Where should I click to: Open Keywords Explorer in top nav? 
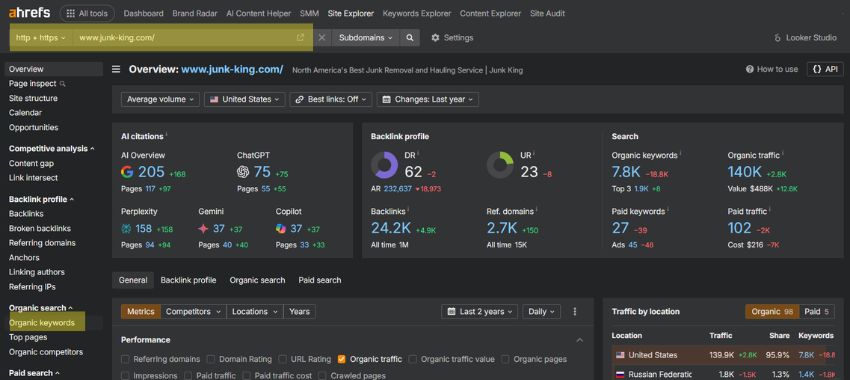coord(416,14)
